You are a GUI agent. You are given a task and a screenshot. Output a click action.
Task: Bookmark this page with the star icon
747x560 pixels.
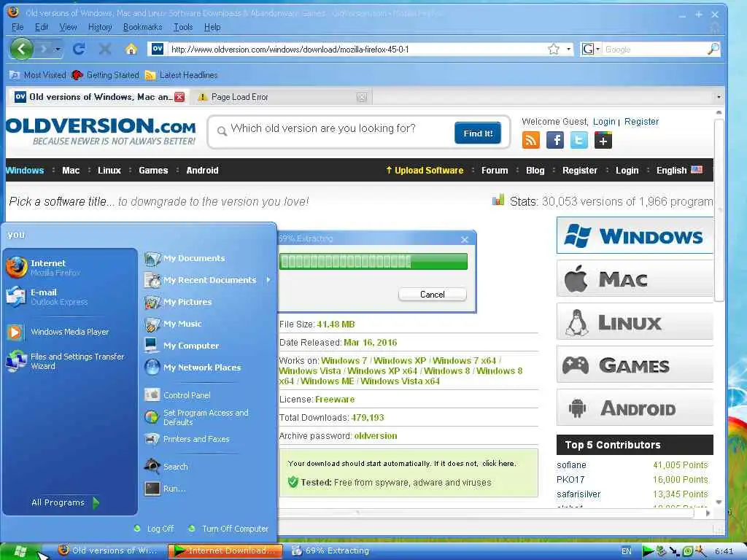tap(554, 49)
